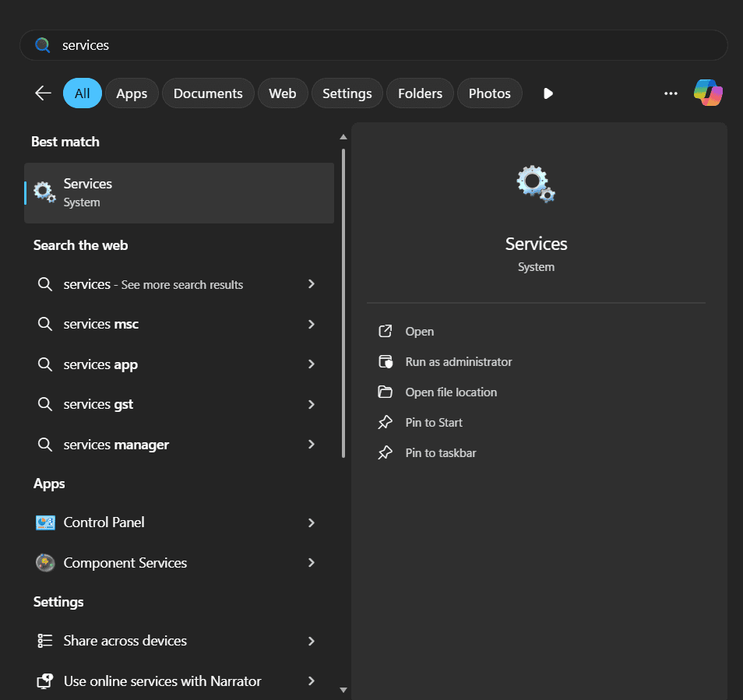Expand the services gst suggestion chevron

point(312,404)
